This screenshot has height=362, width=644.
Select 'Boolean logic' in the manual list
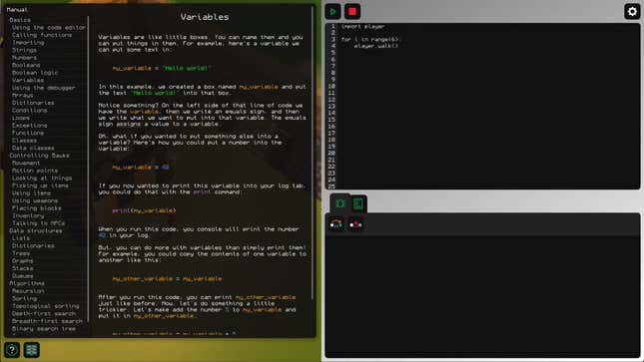[x=35, y=73]
